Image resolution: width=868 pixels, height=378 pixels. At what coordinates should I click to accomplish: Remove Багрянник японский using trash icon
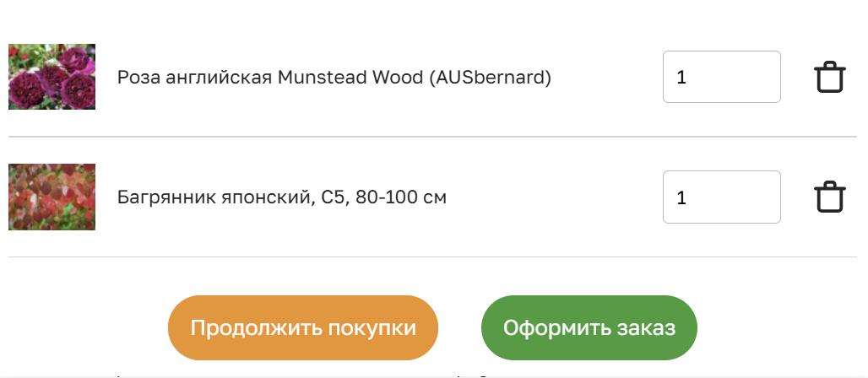click(x=829, y=197)
